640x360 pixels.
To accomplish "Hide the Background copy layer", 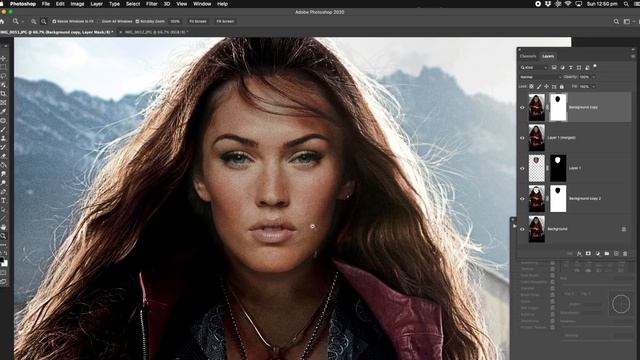I will [x=522, y=107].
